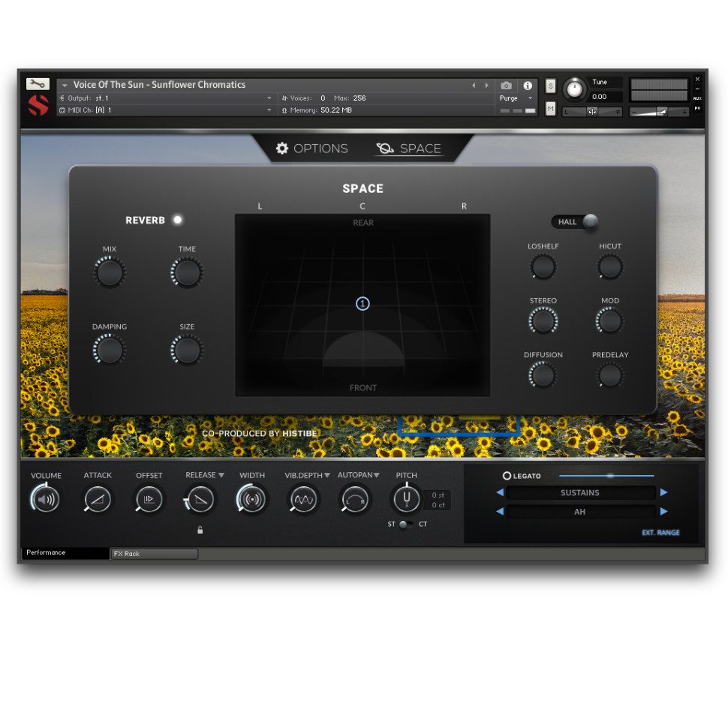The width and height of the screenshot is (728, 728).
Task: Open the Sustains articulation selector
Action: point(580,492)
